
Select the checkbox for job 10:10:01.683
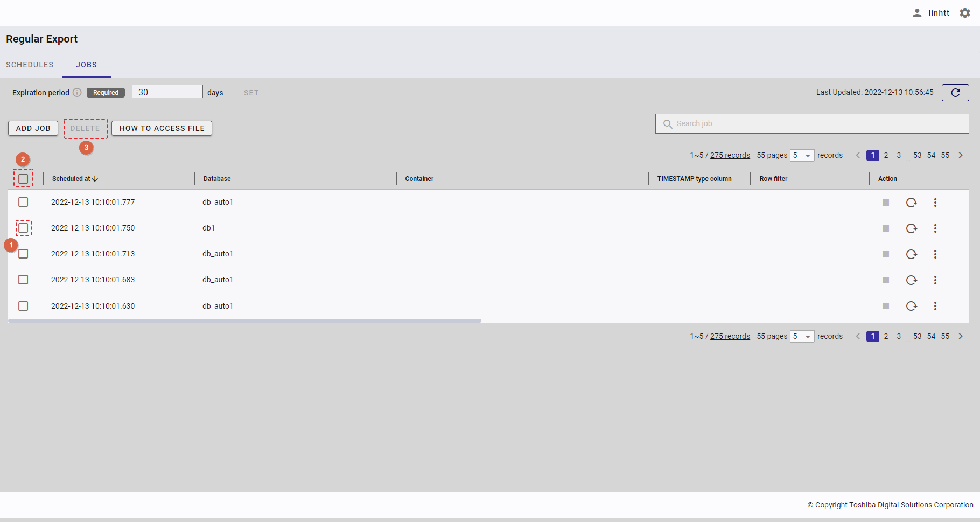pyautogui.click(x=23, y=280)
